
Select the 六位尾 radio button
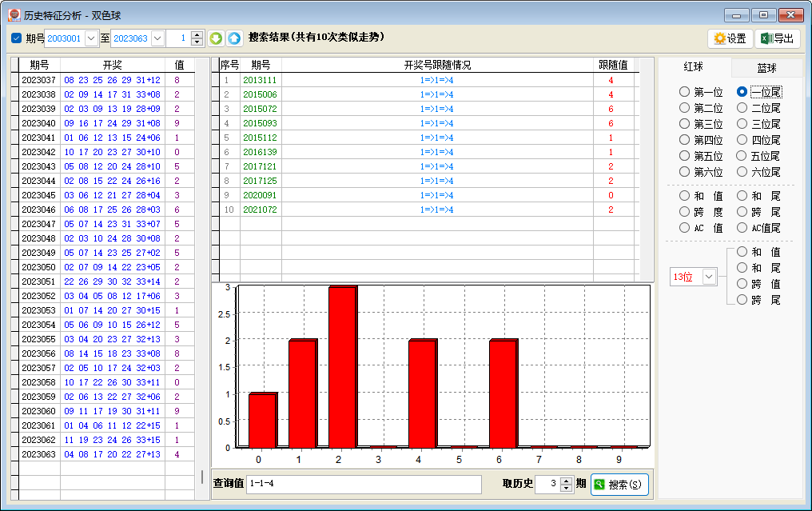tap(742, 172)
